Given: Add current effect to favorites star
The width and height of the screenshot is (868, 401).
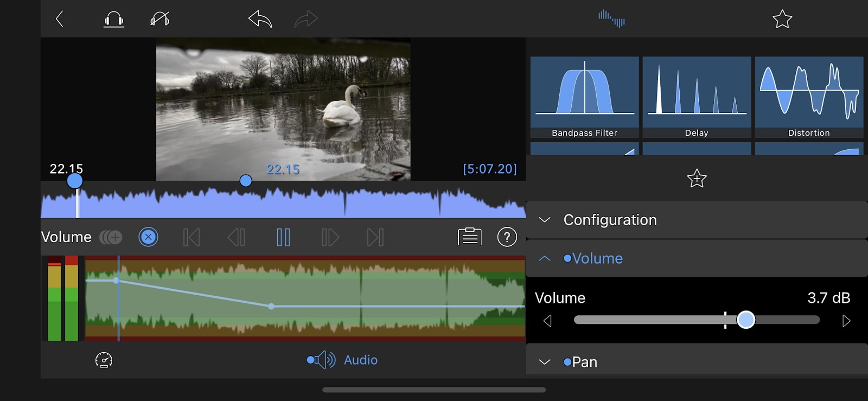Looking at the screenshot, I should [x=697, y=179].
